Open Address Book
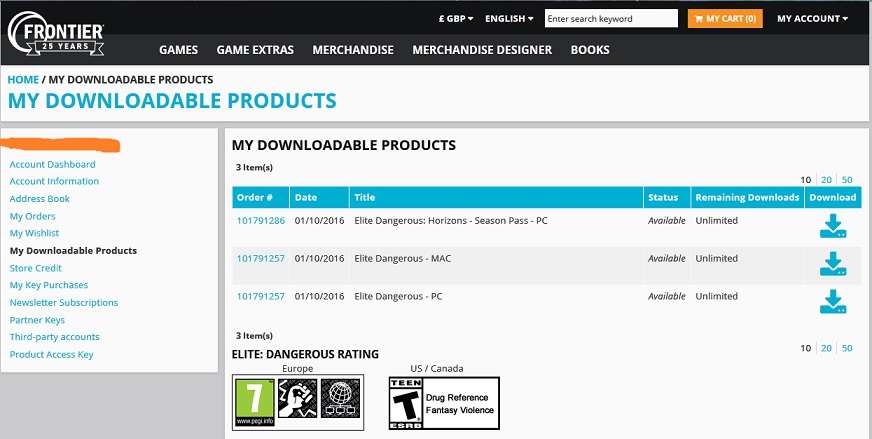The image size is (872, 439). (39, 199)
